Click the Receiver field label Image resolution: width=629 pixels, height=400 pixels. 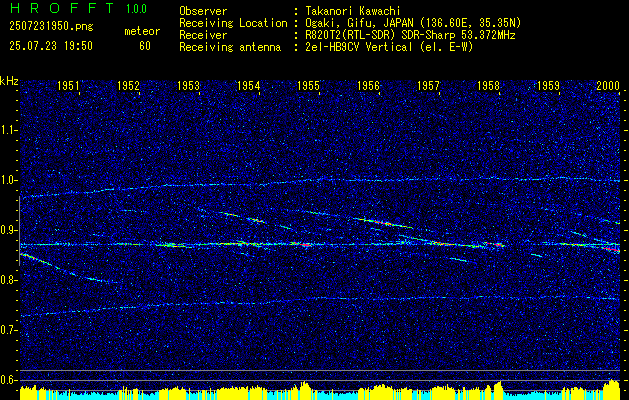tap(203, 35)
